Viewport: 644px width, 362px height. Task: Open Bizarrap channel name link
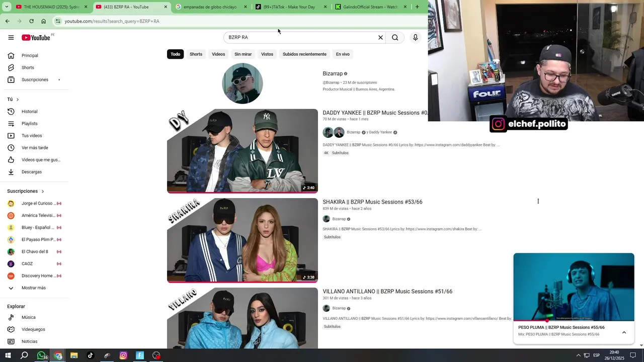coord(333,74)
